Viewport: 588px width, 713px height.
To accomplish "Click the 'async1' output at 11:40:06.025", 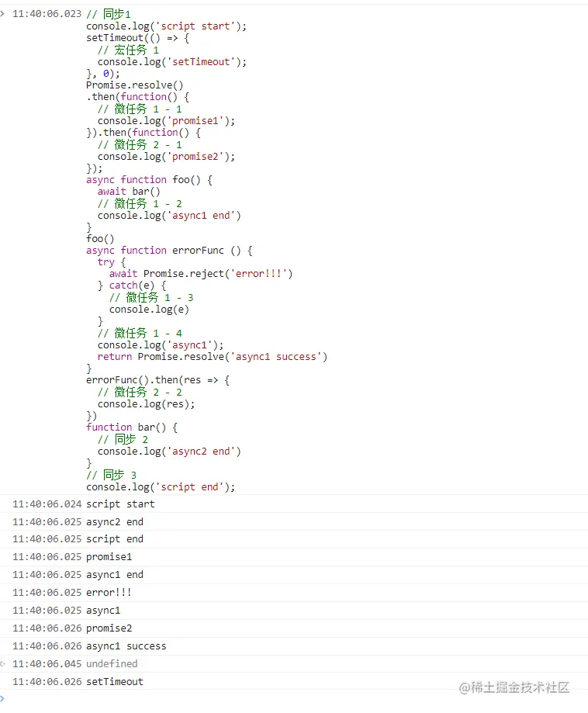I will [294, 611].
